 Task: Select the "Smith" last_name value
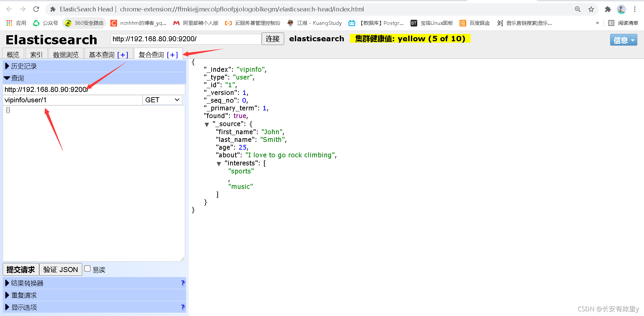tap(273, 140)
